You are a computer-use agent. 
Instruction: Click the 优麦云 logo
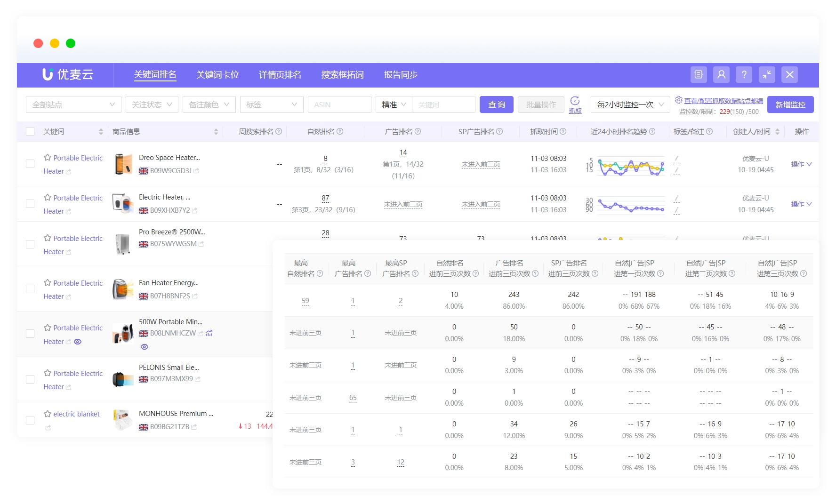68,74
